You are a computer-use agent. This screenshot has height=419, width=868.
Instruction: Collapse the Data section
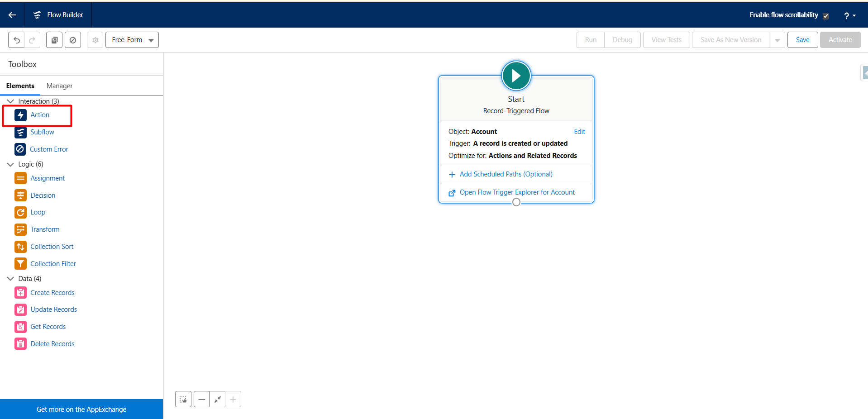coord(10,279)
